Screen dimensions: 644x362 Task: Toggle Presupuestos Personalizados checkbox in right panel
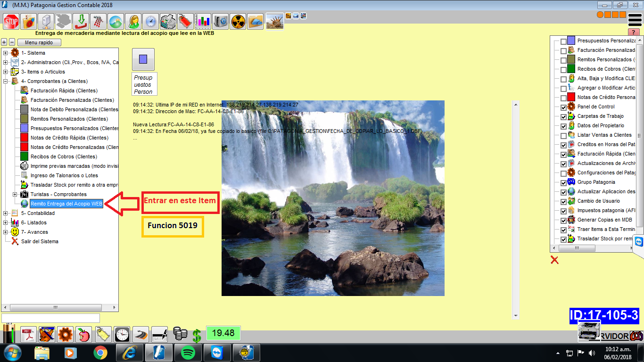click(564, 41)
